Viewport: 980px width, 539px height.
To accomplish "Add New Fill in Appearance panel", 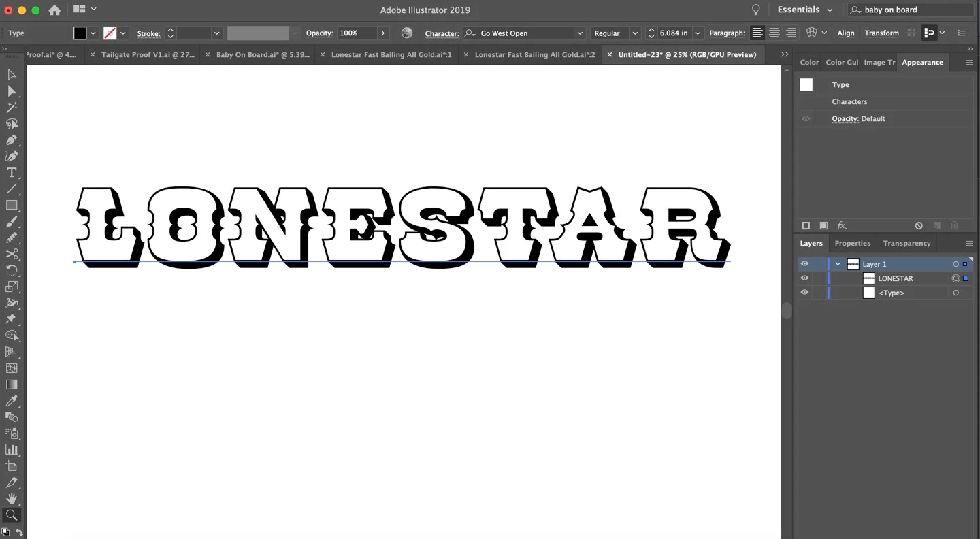I will [x=823, y=225].
